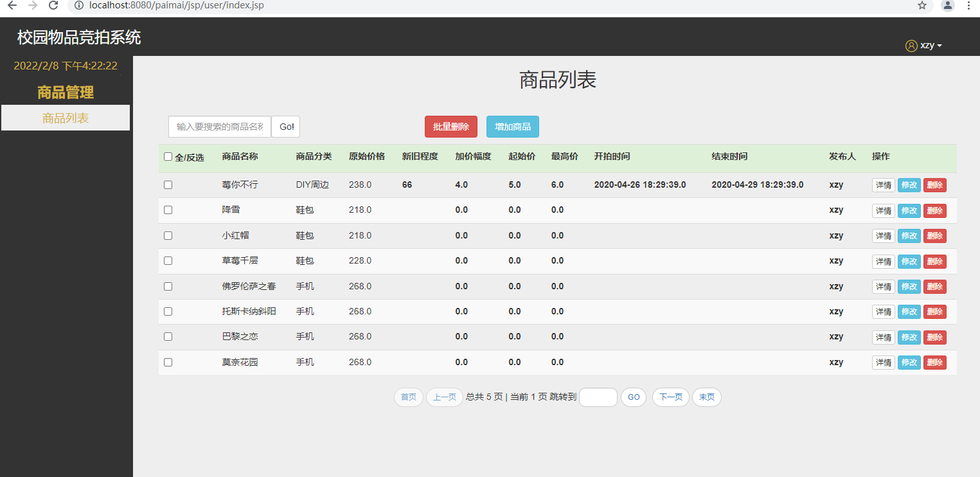View 详情 for 降雪 item
This screenshot has width=980, height=477.
(883, 211)
